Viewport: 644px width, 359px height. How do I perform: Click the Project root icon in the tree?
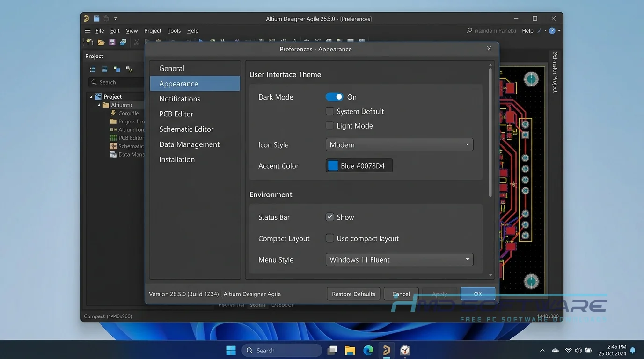[98, 97]
